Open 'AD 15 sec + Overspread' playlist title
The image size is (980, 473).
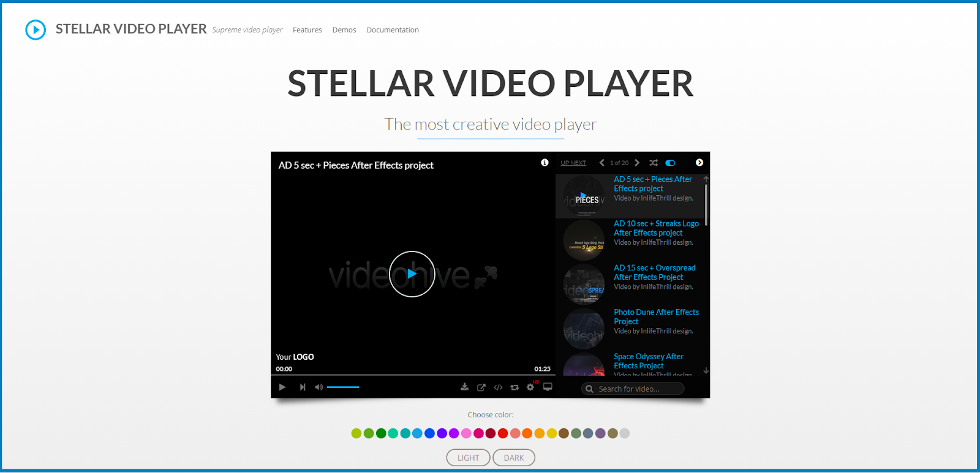(x=655, y=272)
